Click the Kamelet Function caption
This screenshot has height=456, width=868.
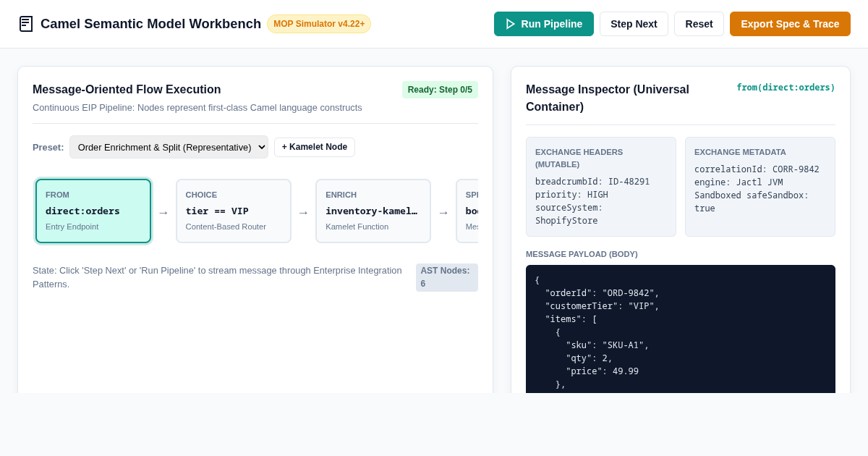click(357, 227)
